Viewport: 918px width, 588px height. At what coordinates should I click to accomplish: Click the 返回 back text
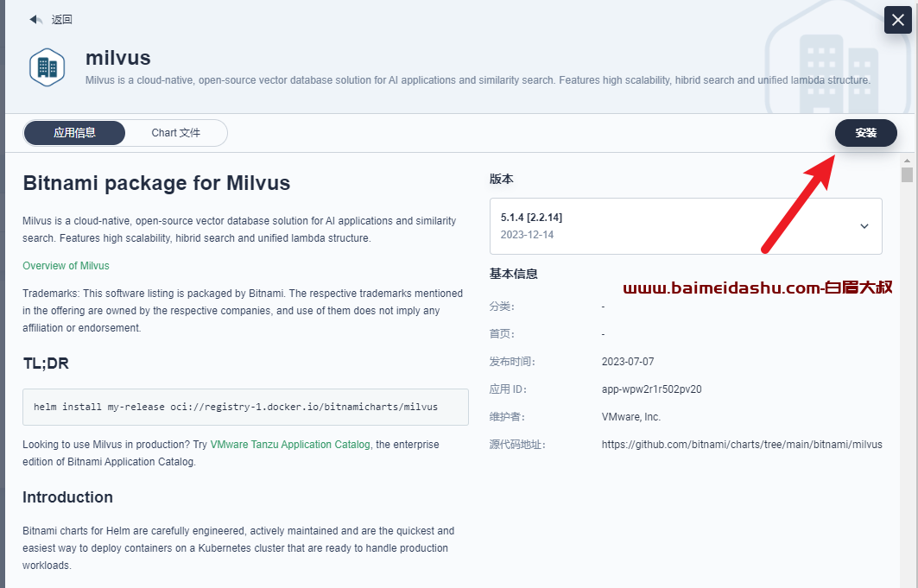click(61, 19)
